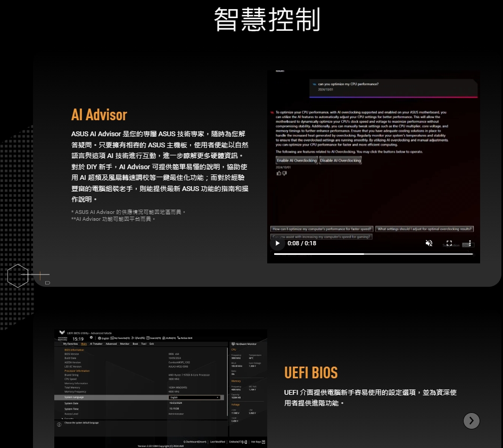Screen dimensions: 503x448
Task: Enter fullscreen for the AI Advisor video
Action: [x=449, y=243]
